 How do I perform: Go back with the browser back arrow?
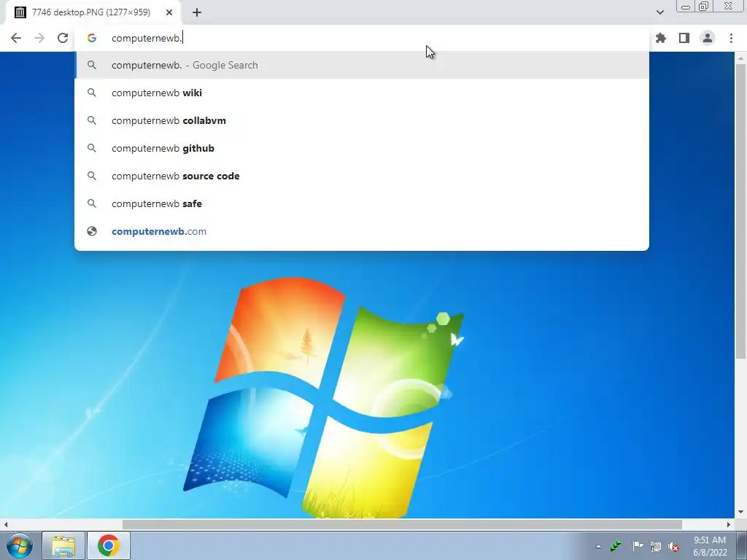click(x=16, y=38)
